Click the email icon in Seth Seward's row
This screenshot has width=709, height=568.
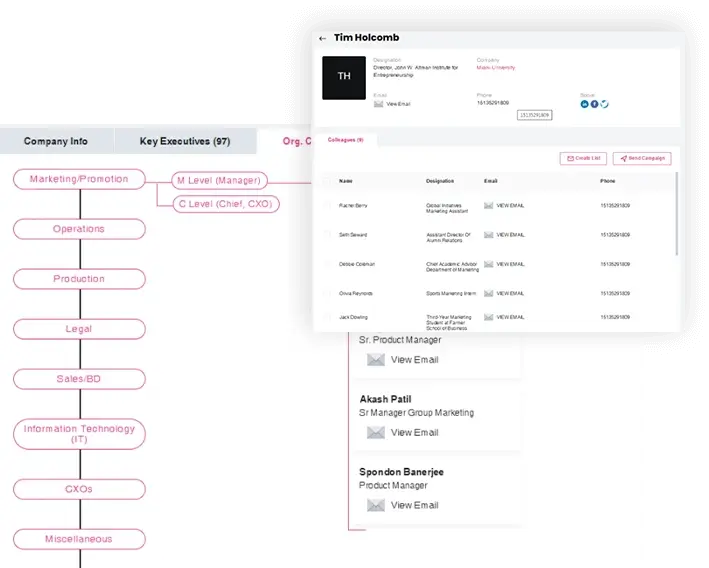tap(488, 234)
